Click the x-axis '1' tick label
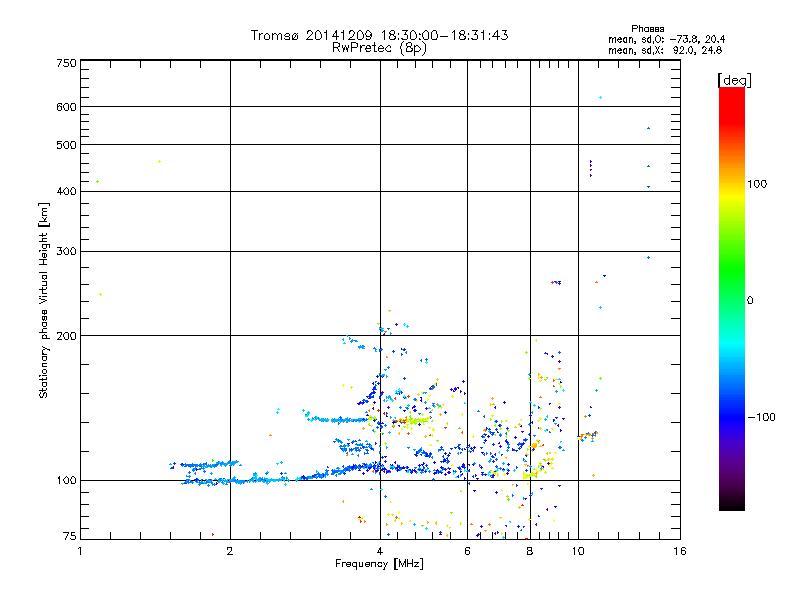The height and width of the screenshot is (600, 800). click(80, 551)
